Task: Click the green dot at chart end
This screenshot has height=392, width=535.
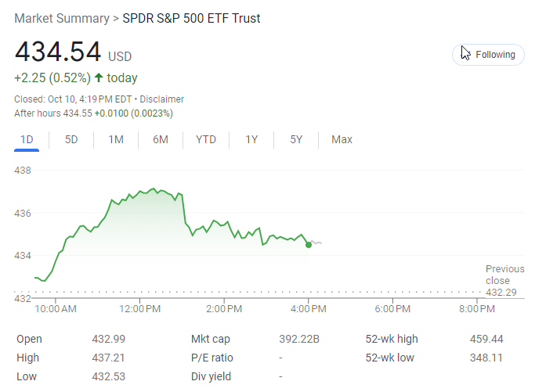Action: pos(309,245)
